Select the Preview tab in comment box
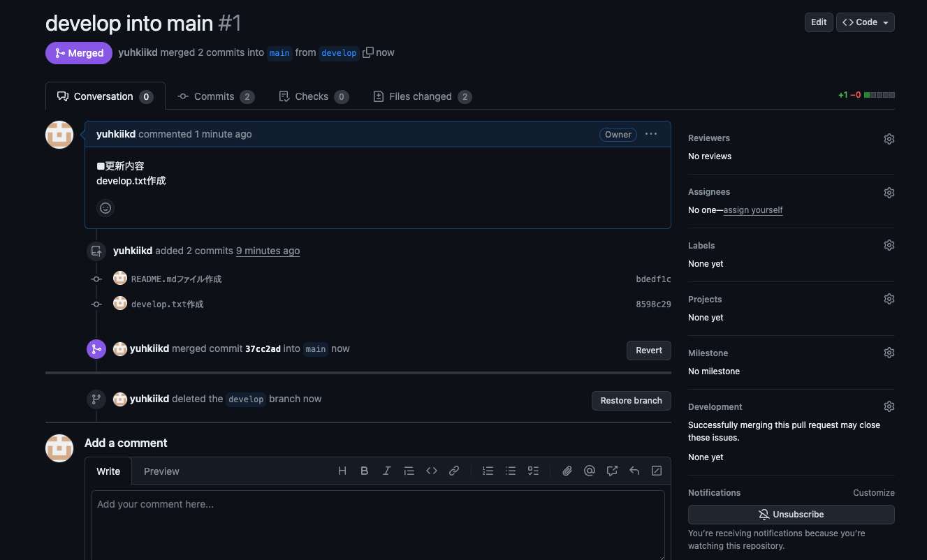 tap(161, 471)
